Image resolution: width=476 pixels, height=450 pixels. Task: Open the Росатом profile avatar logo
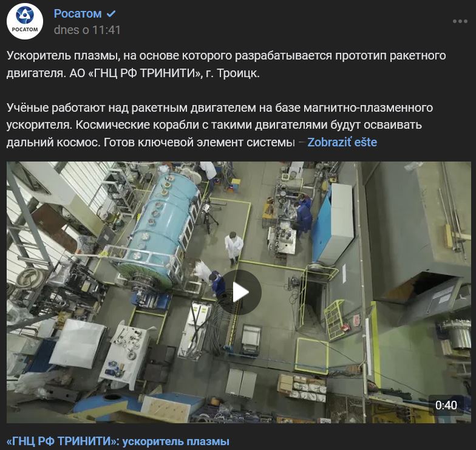pyautogui.click(x=24, y=21)
